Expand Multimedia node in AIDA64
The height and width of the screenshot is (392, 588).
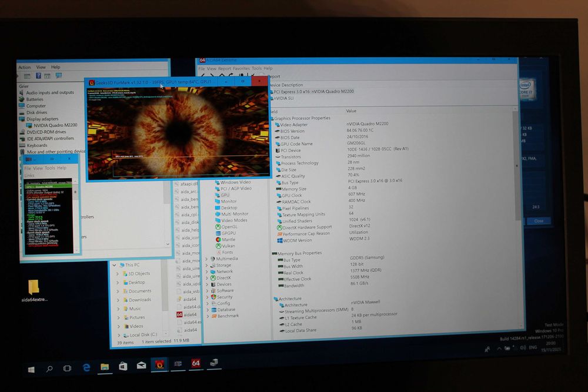206,259
